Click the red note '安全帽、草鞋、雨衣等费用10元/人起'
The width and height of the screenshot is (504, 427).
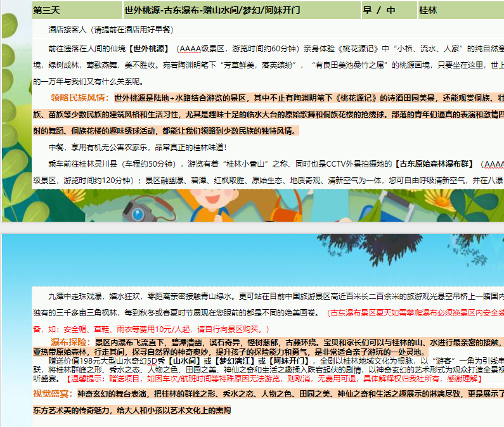[x=128, y=329]
